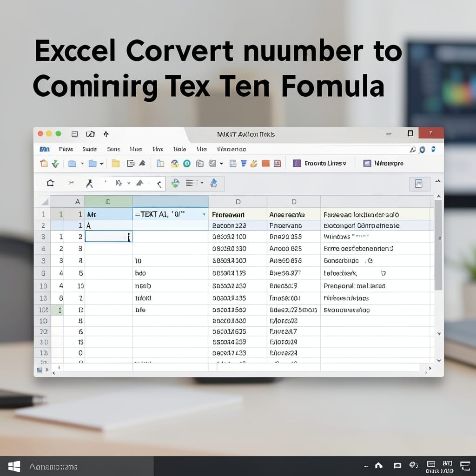Click the chat message icon in system tray
This screenshot has height=476, width=476.
[397, 466]
